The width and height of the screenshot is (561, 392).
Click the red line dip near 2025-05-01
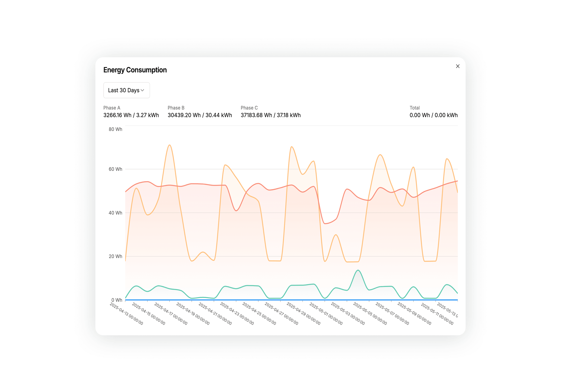click(x=325, y=223)
